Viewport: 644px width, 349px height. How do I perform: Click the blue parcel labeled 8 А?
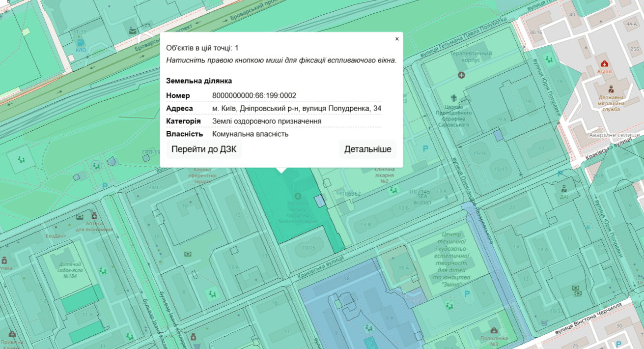point(390,318)
